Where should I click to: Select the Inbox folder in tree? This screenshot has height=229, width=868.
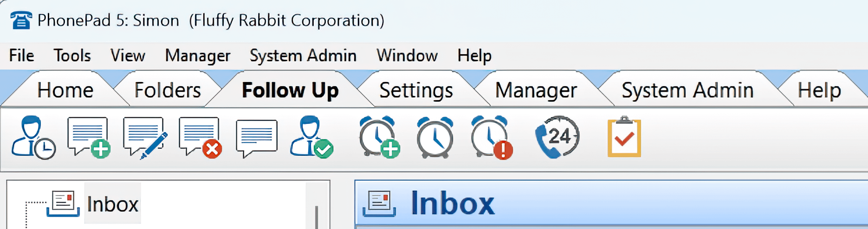[x=113, y=204]
